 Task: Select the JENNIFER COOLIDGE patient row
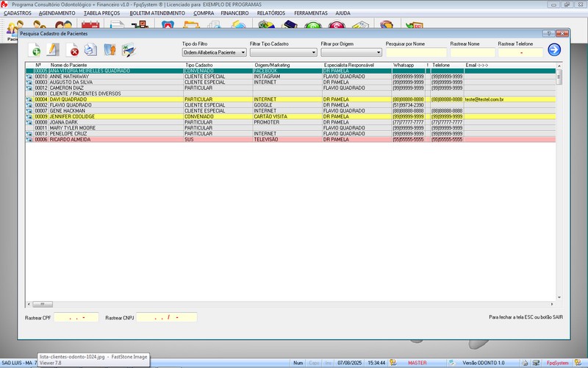coord(110,116)
